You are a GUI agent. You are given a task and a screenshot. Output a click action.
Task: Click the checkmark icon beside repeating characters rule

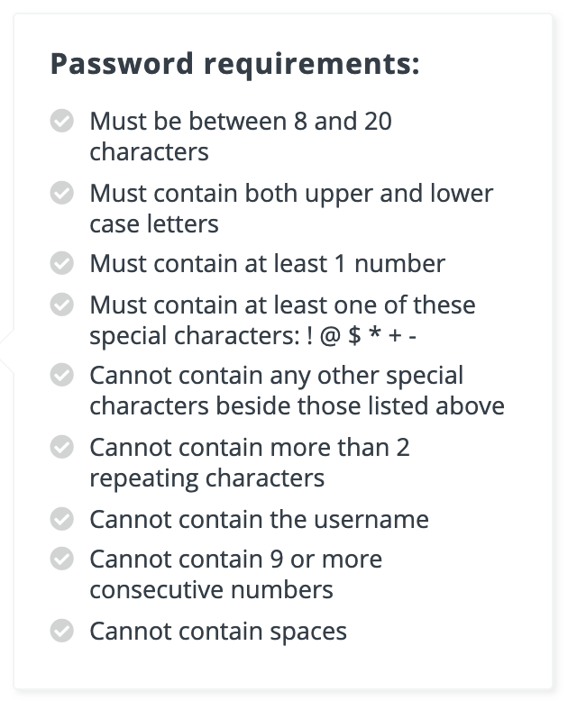[62, 447]
